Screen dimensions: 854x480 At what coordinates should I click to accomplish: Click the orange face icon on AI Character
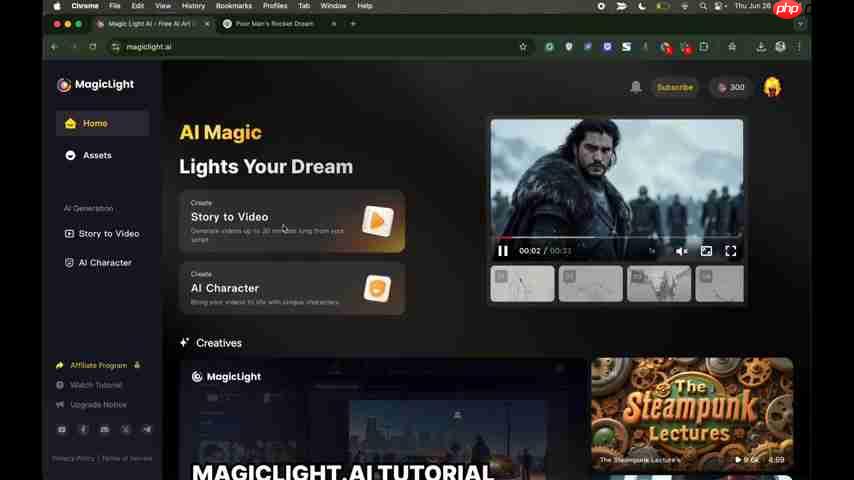pos(377,288)
